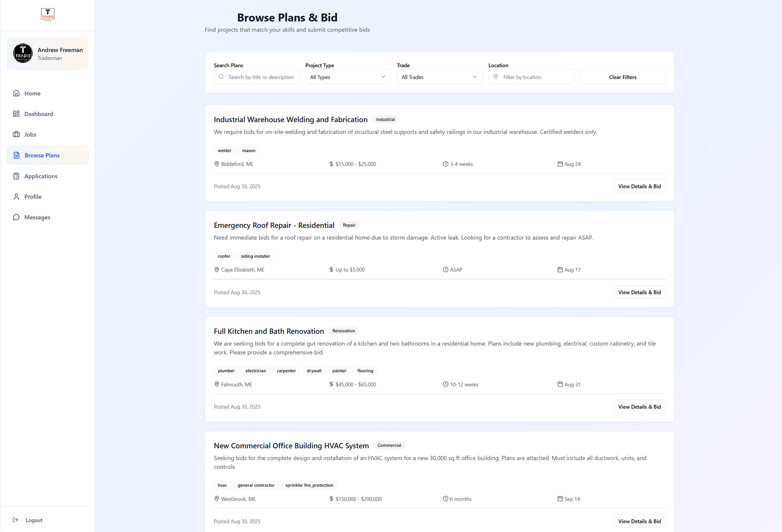View Details & Bid for the Emergency Roof Repair plan
Viewport: 782px width, 532px height.
point(639,292)
